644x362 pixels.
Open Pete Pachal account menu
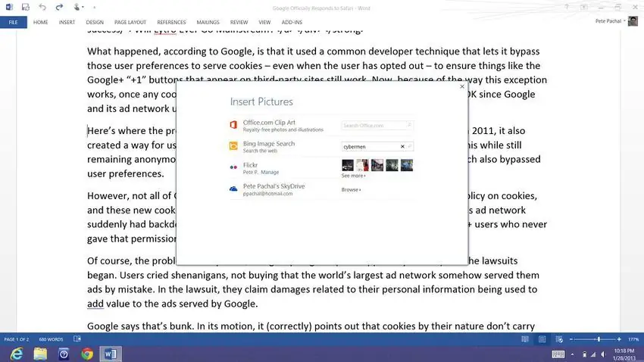click(x=611, y=21)
